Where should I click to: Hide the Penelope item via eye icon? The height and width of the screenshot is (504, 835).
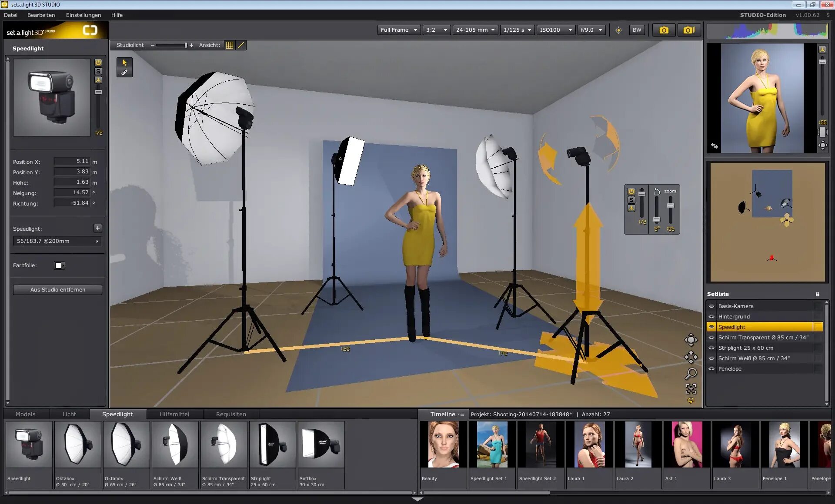(x=711, y=369)
